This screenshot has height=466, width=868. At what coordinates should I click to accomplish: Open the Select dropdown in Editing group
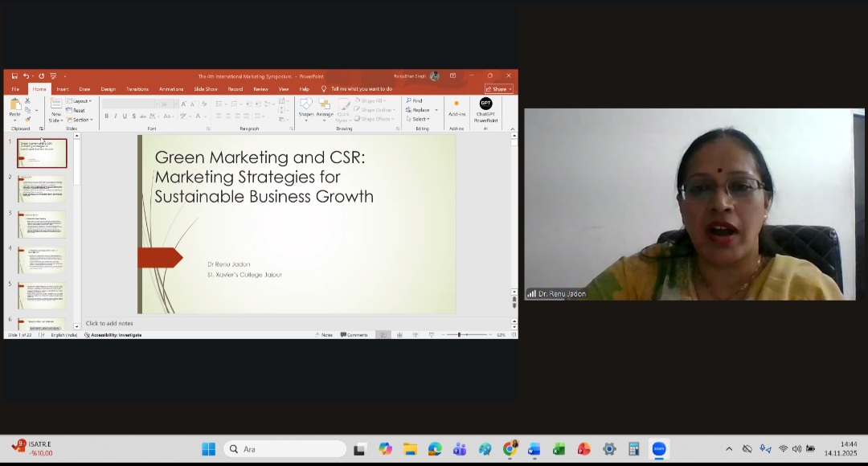420,119
